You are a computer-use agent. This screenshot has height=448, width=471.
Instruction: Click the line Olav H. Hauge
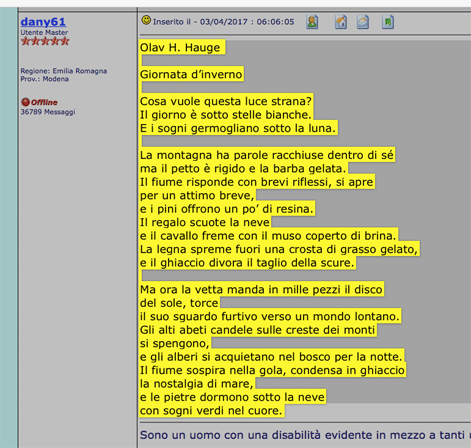[x=180, y=48]
